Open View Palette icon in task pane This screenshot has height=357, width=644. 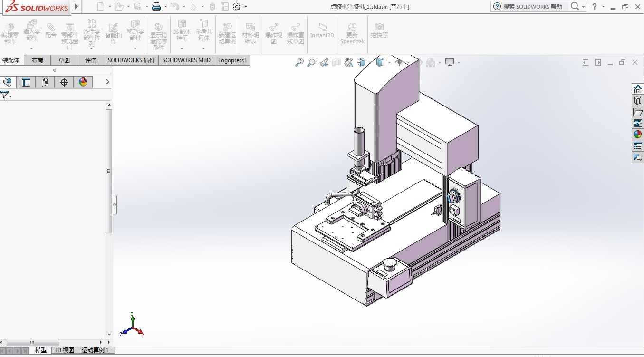638,123
